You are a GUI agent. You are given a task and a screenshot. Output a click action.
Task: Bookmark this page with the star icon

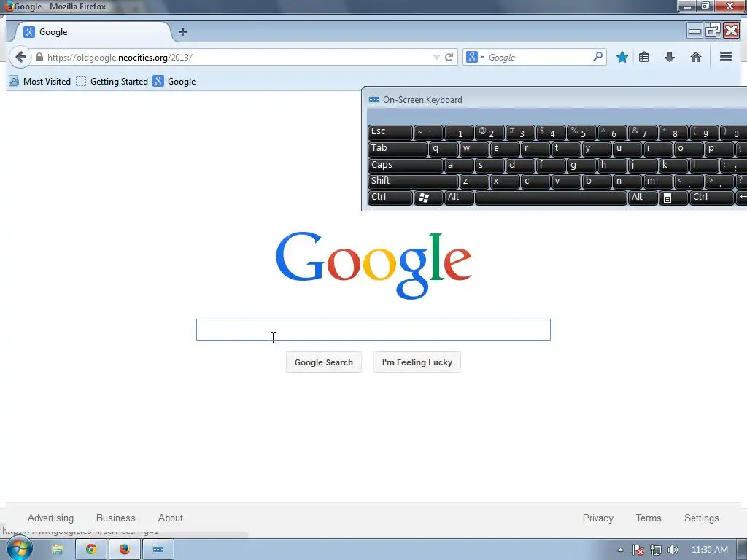pos(622,57)
